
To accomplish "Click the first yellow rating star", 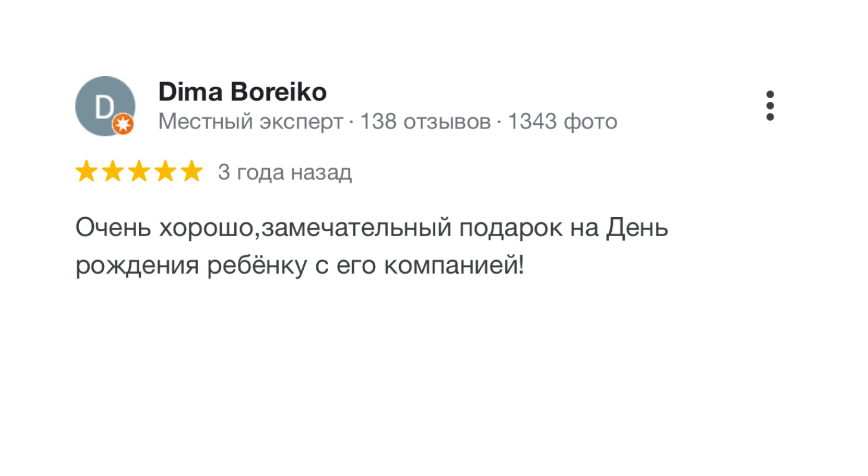I will (87, 172).
